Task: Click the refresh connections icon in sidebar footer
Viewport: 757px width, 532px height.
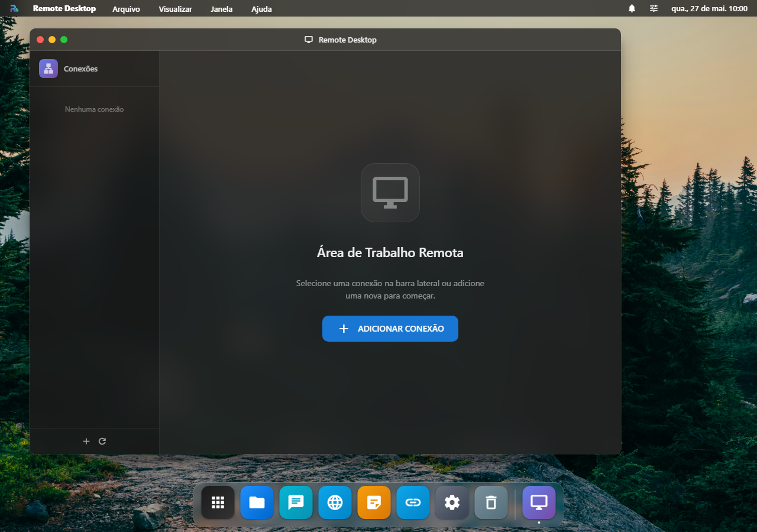Action: (x=102, y=441)
